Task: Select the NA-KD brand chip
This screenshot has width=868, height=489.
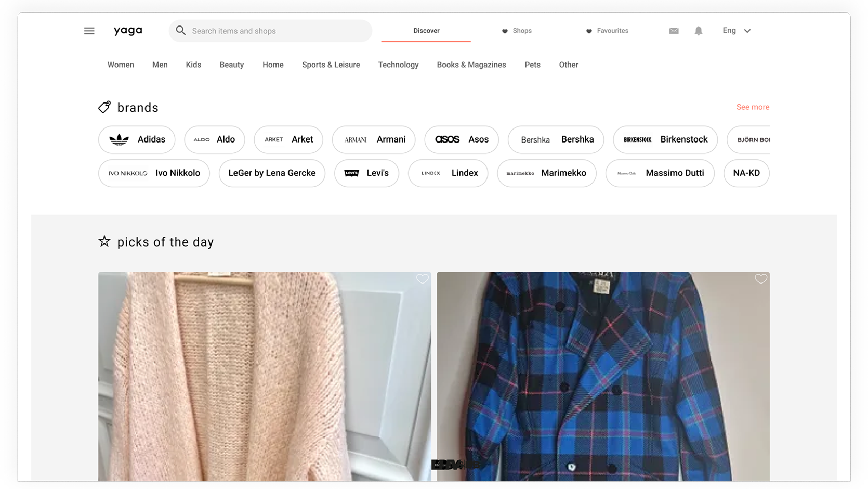Action: 746,173
